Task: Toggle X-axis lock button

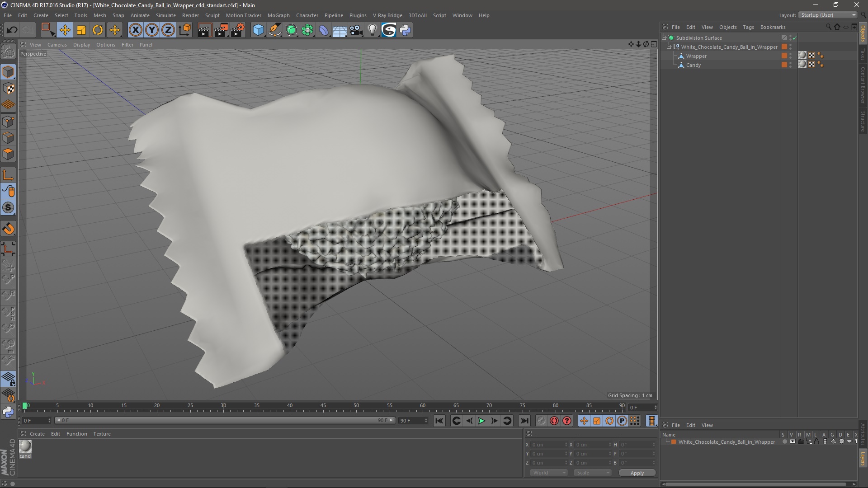Action: [135, 30]
